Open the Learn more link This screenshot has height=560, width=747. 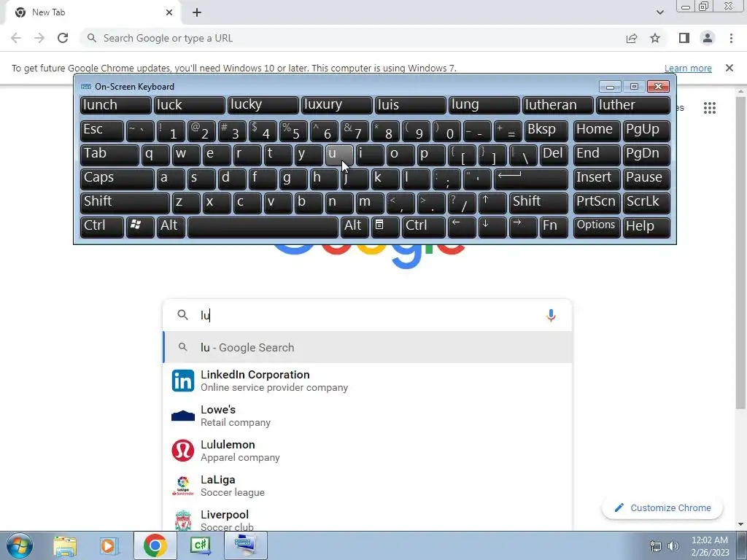coord(688,68)
